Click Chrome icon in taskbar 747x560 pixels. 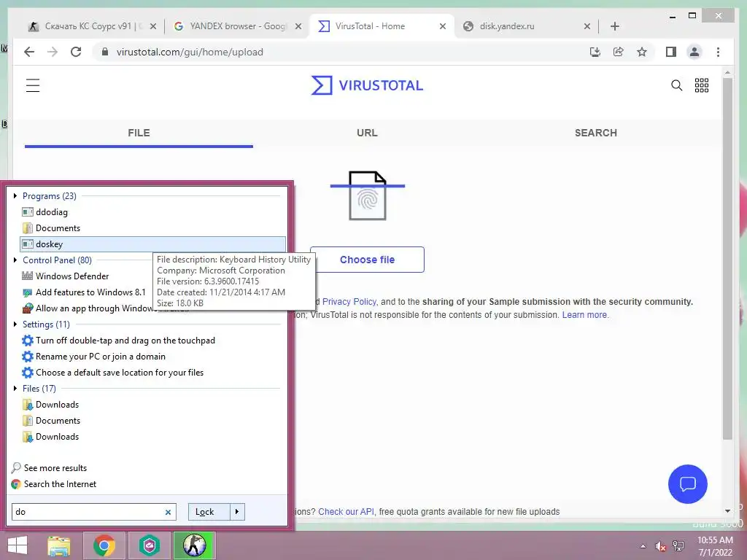104,545
